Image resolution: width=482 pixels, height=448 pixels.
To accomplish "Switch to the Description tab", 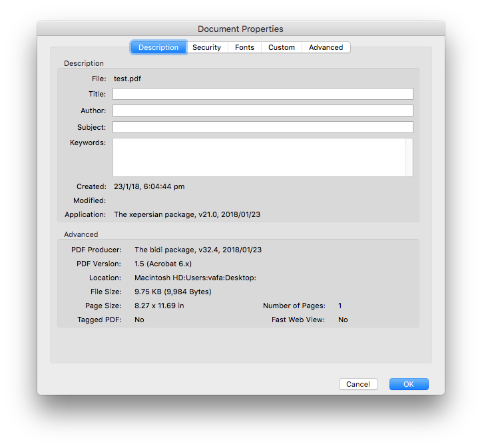I will click(158, 47).
